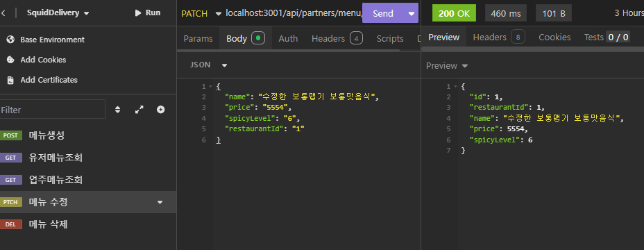Send the request
The image size is (644, 250).
[x=383, y=13]
